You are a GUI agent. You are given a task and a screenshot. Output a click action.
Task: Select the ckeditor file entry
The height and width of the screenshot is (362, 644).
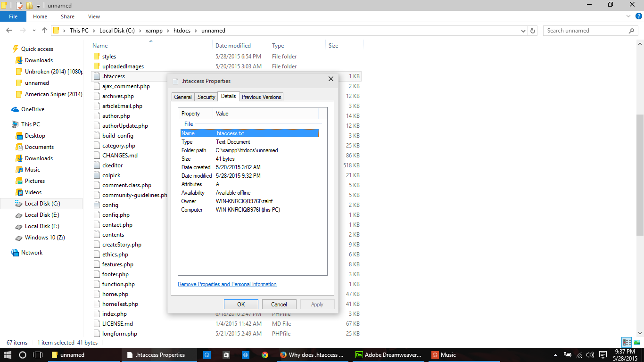112,165
